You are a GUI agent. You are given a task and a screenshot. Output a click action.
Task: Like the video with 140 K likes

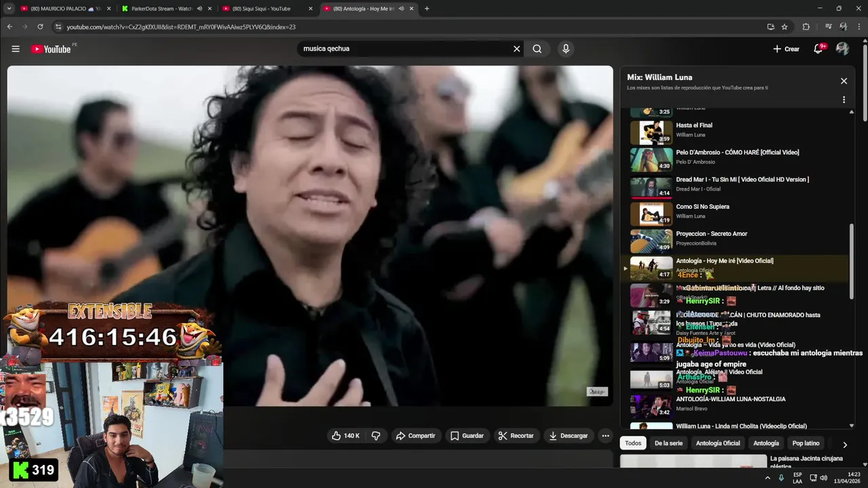[345, 436]
